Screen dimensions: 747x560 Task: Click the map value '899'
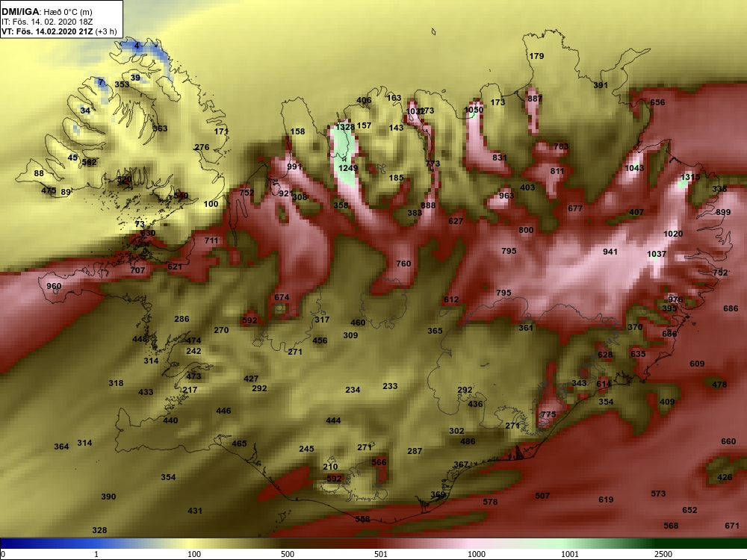(723, 212)
